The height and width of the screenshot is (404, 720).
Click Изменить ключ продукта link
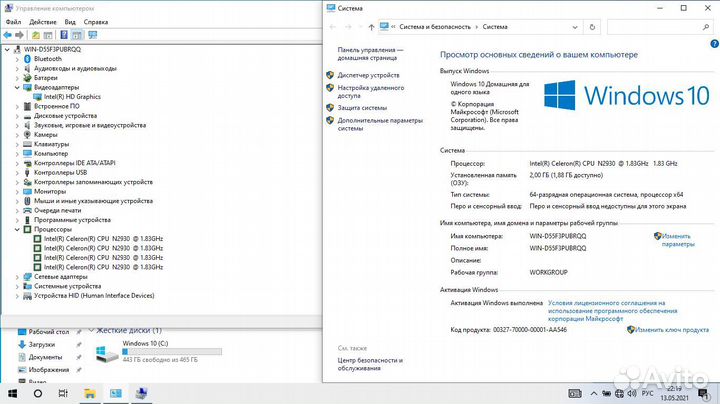(x=671, y=330)
